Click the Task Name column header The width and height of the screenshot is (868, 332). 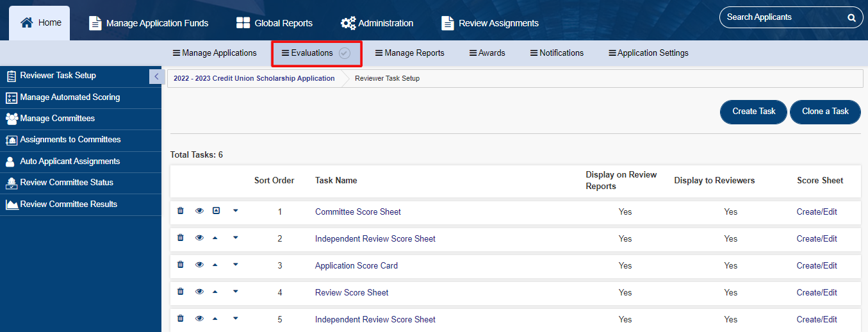click(336, 180)
